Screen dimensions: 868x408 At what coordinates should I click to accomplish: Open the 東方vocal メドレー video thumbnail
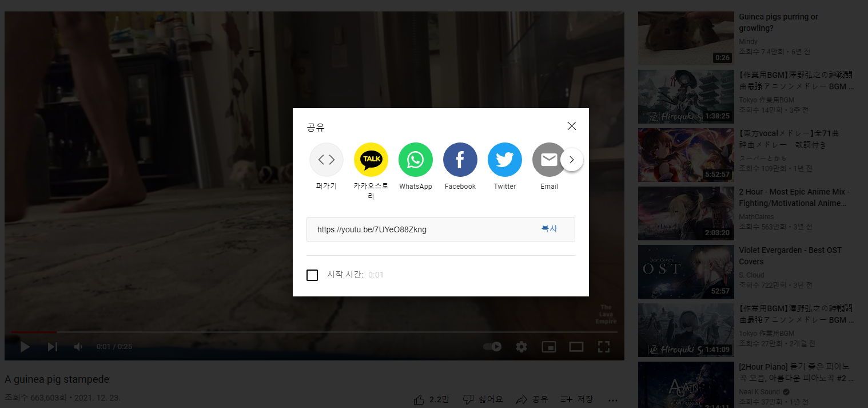coord(686,155)
